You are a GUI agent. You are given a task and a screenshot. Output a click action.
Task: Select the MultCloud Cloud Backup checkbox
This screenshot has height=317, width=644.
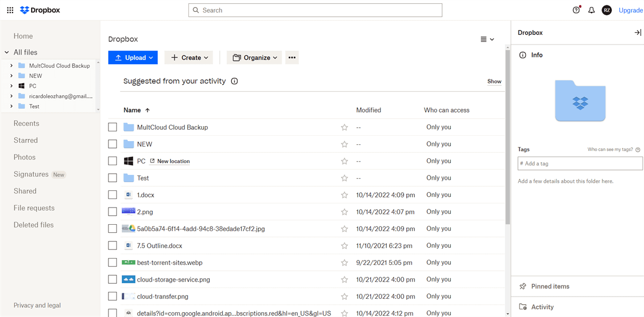pos(113,127)
